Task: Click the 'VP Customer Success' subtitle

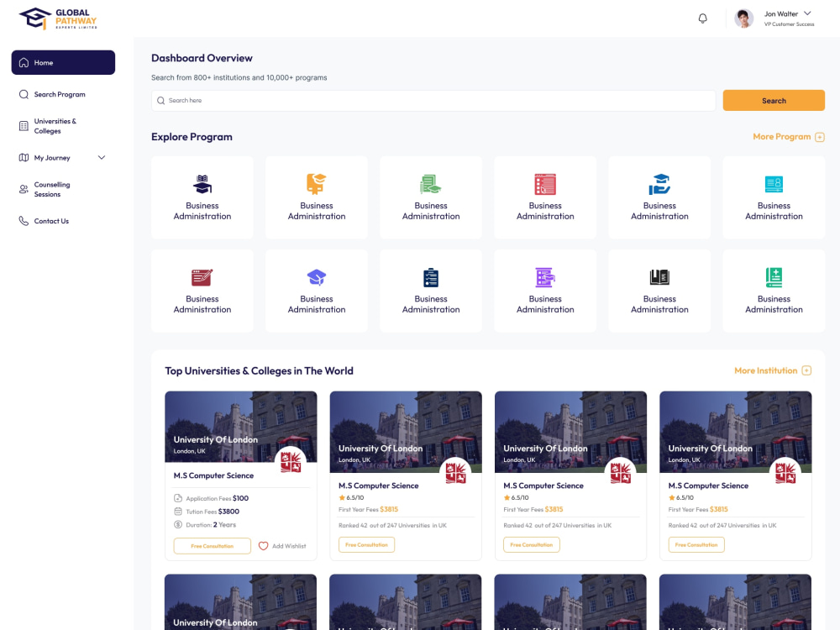Action: coord(789,24)
